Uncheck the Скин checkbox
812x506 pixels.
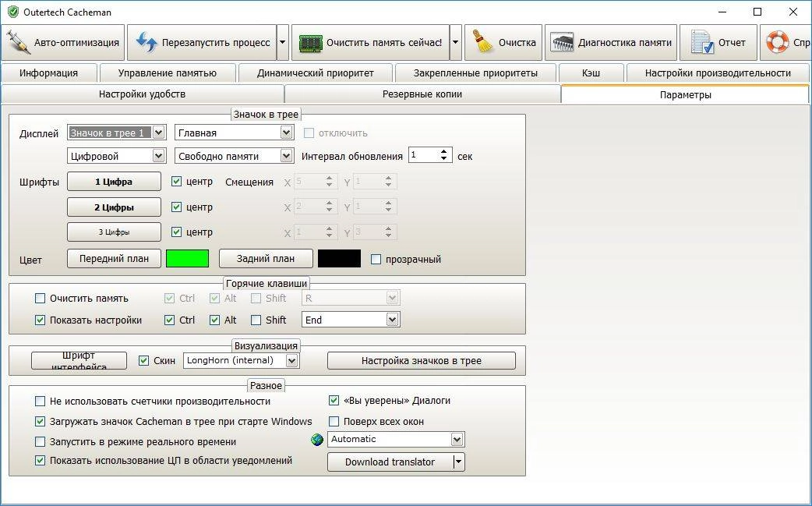pos(144,360)
